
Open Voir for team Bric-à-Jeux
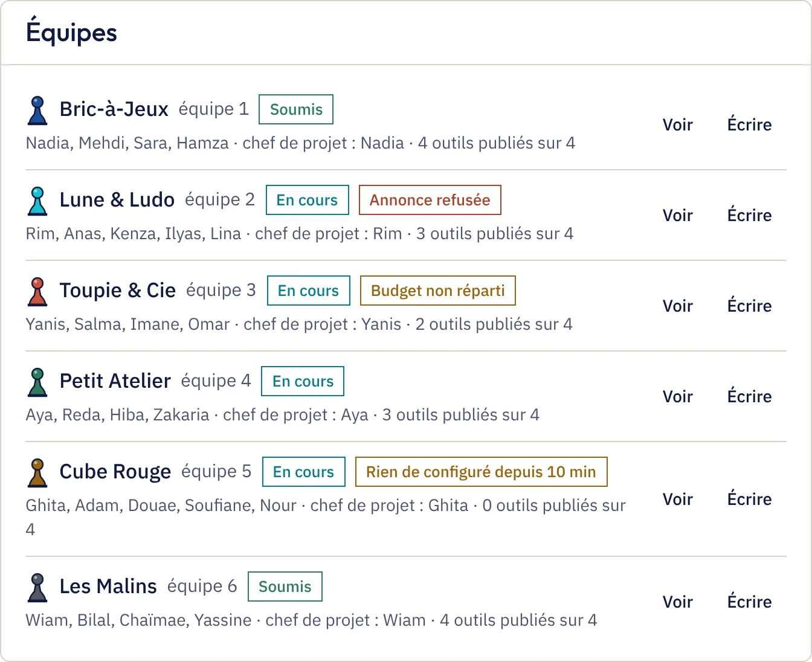point(677,125)
